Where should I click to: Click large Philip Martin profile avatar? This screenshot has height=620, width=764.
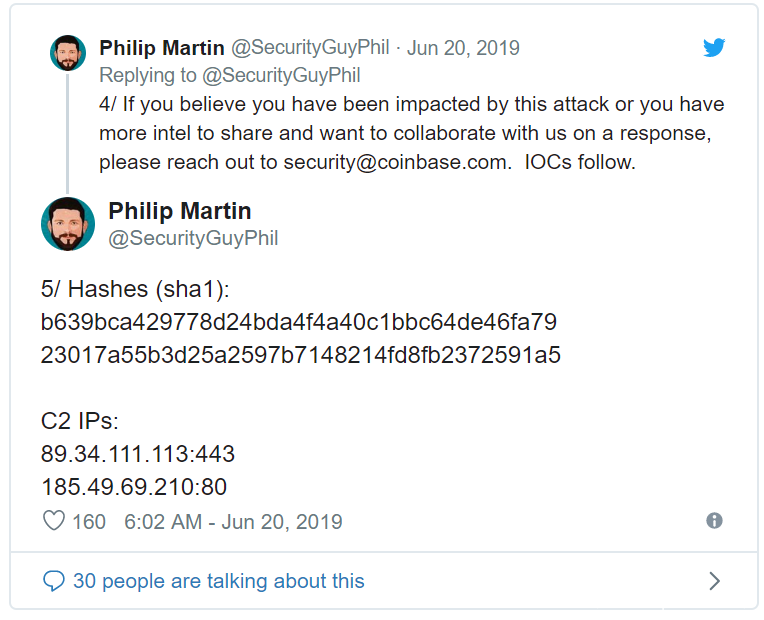point(68,224)
